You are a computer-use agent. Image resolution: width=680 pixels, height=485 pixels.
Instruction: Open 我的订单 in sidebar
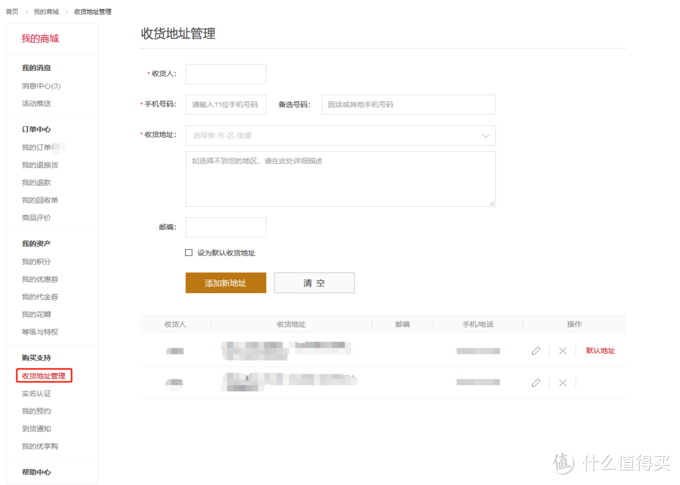pos(36,147)
